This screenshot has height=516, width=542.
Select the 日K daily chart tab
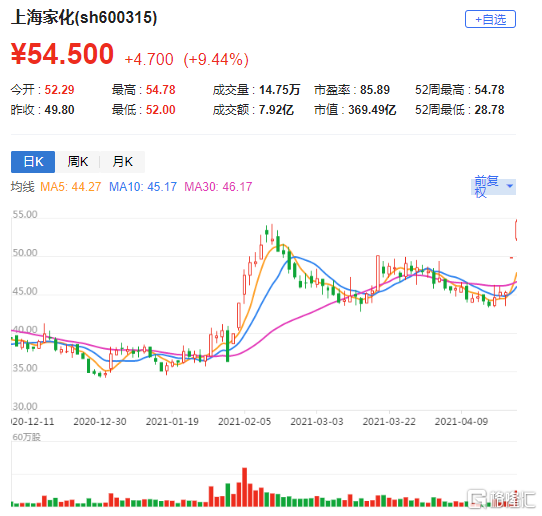tap(33, 161)
